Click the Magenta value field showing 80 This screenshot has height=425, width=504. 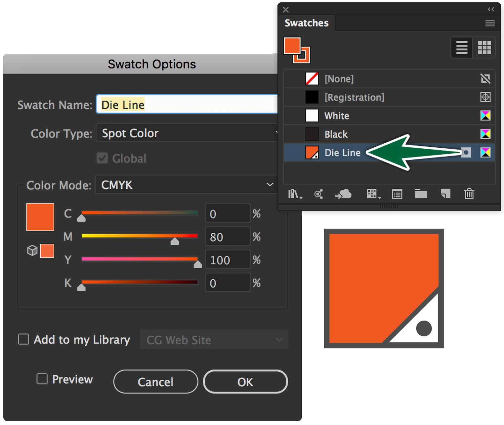[x=228, y=237]
